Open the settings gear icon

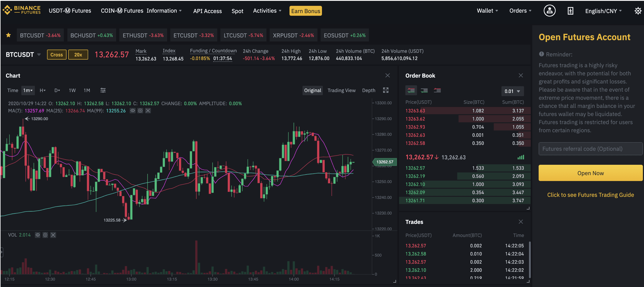coord(638,11)
